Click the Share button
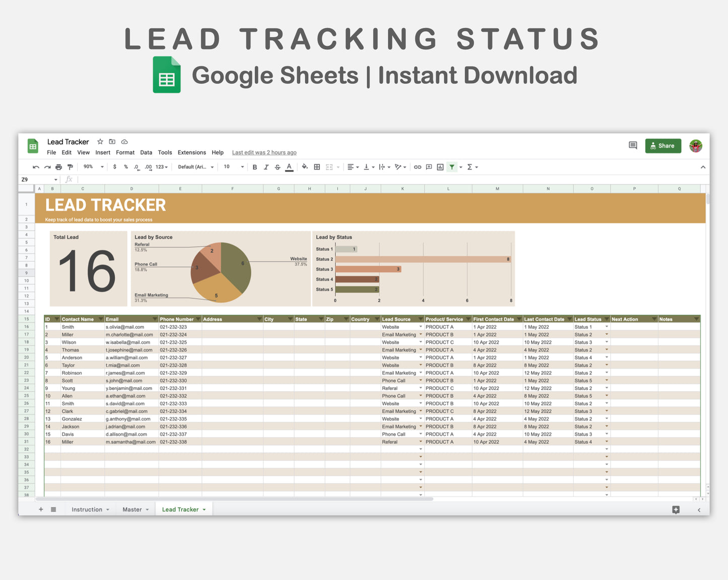The height and width of the screenshot is (580, 728). [x=663, y=146]
